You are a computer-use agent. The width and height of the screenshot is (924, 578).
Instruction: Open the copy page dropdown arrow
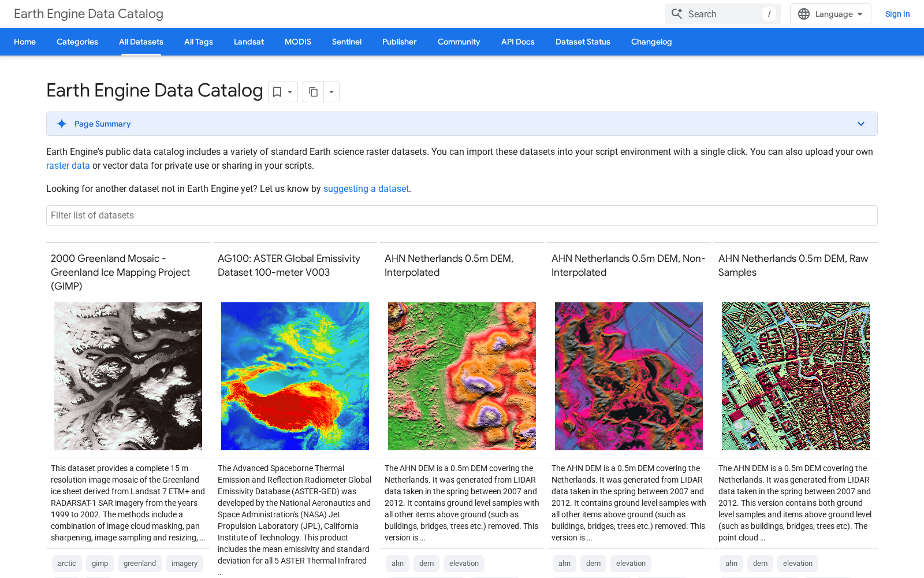click(x=331, y=92)
